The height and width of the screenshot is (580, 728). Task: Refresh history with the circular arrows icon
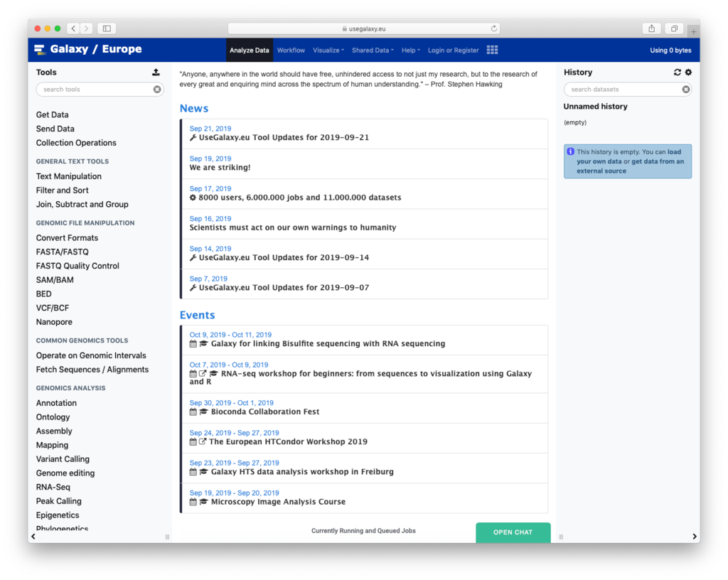(678, 72)
